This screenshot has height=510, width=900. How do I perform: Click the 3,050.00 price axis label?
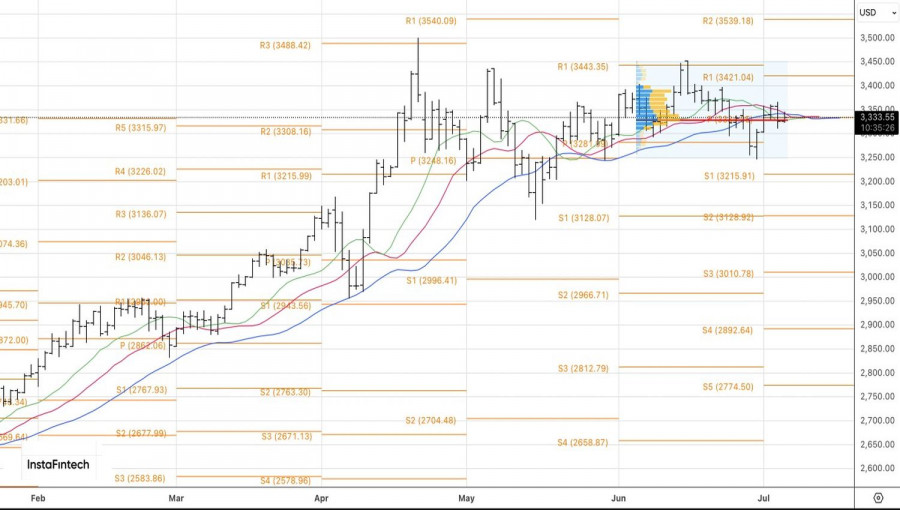click(877, 253)
